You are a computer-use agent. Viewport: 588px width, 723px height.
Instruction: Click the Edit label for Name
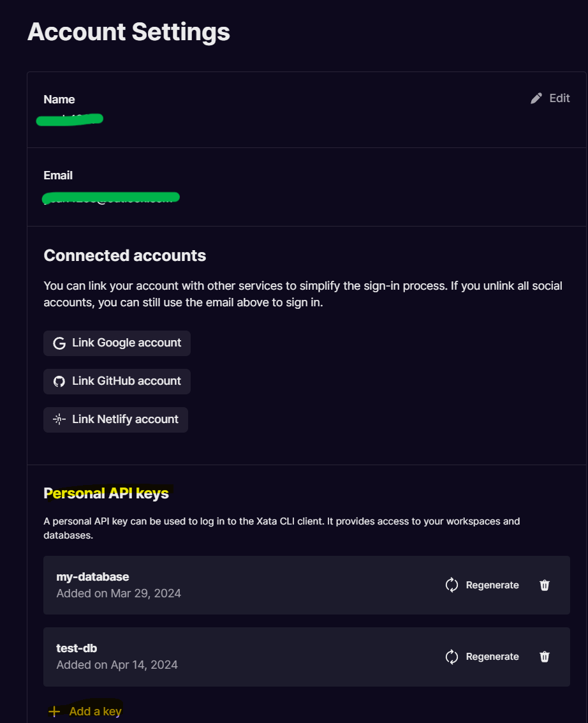[x=559, y=98]
